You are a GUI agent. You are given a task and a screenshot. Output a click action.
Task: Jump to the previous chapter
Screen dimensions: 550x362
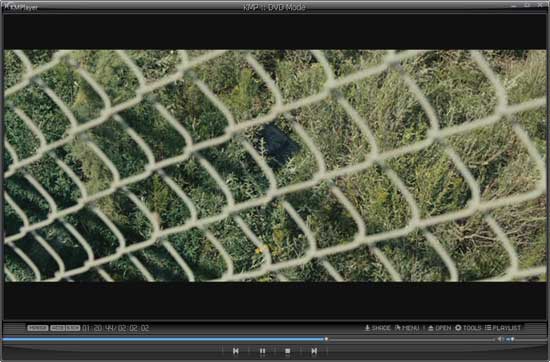click(x=236, y=351)
